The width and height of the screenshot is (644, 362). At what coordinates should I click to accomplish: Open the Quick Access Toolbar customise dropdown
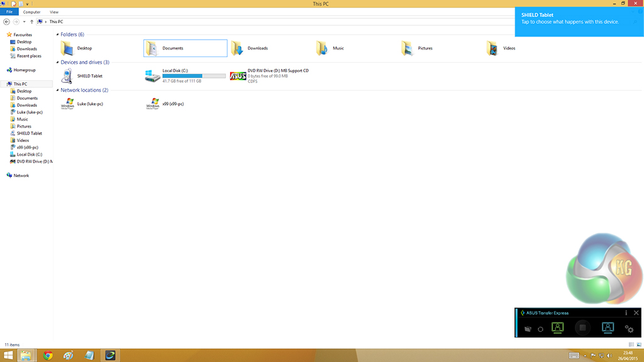click(28, 4)
